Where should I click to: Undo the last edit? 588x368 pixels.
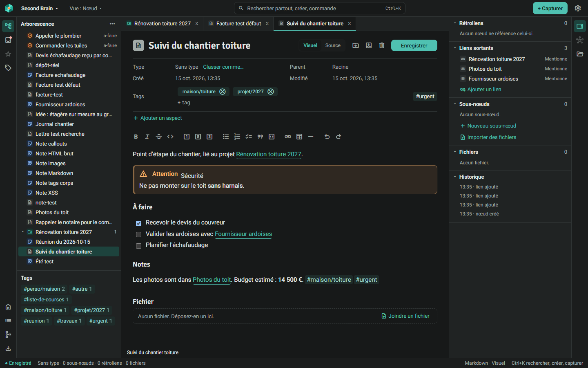point(327,137)
